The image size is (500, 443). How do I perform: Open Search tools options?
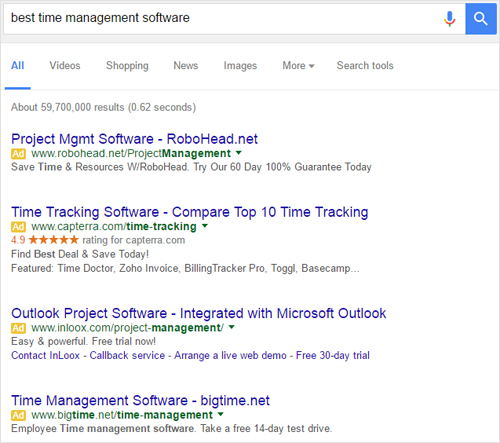tap(365, 65)
